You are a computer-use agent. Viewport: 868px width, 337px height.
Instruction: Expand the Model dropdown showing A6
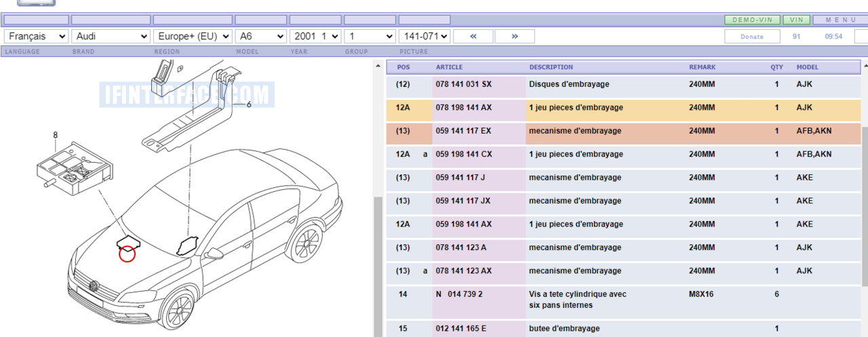pyautogui.click(x=260, y=36)
